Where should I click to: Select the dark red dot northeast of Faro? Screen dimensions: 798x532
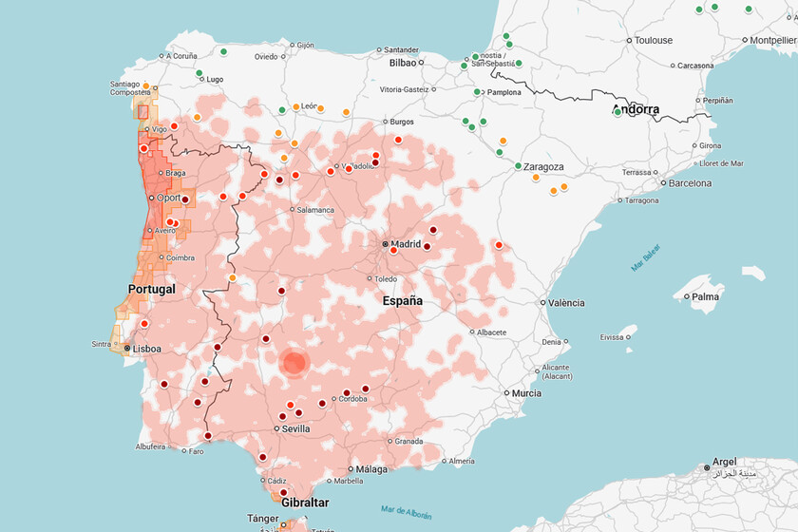click(208, 436)
